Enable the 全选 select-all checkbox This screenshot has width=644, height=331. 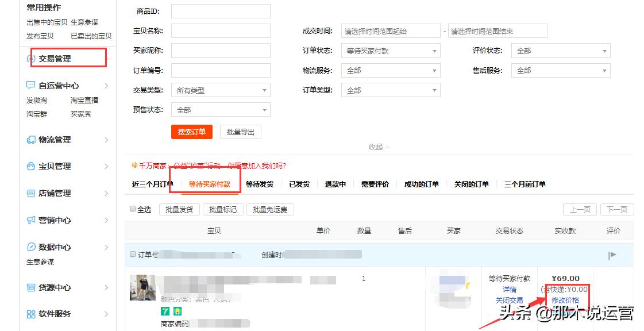click(133, 209)
